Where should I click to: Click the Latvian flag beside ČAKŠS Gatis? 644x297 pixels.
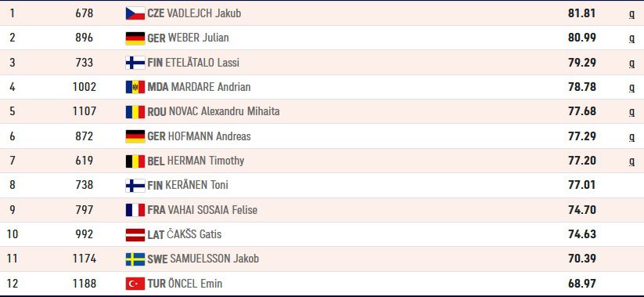point(135,234)
